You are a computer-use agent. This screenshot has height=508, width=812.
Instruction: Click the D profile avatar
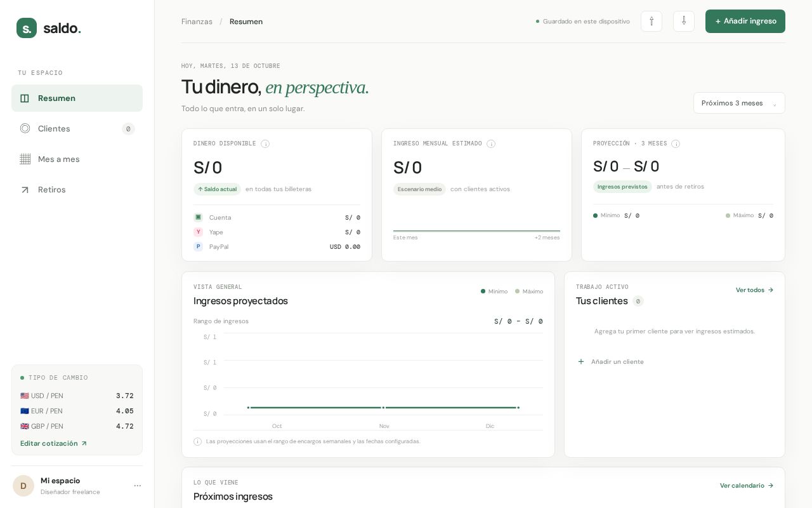(x=23, y=486)
